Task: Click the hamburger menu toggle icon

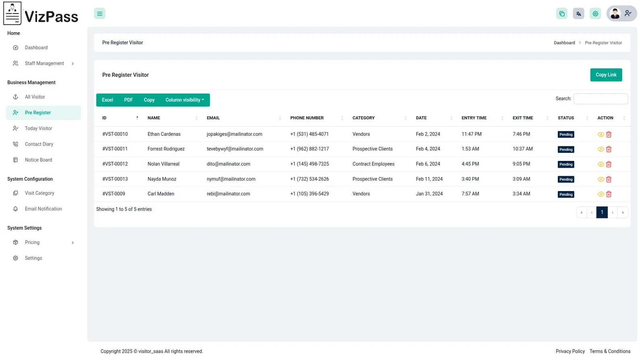Action: pyautogui.click(x=99, y=14)
